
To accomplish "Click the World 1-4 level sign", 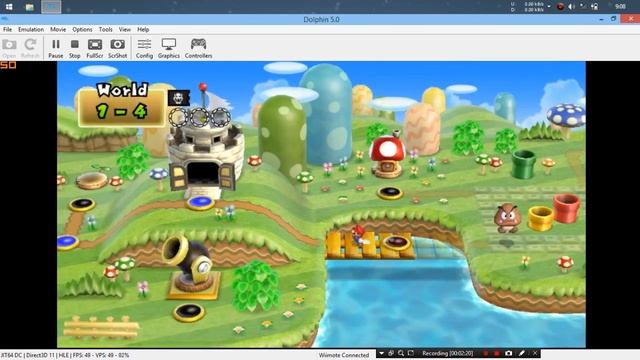I will [122, 105].
